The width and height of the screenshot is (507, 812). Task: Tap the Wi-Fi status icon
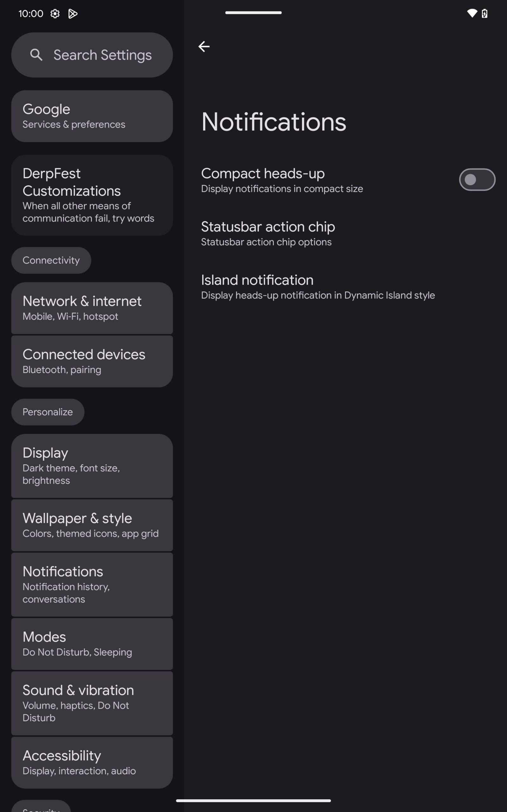pyautogui.click(x=472, y=13)
